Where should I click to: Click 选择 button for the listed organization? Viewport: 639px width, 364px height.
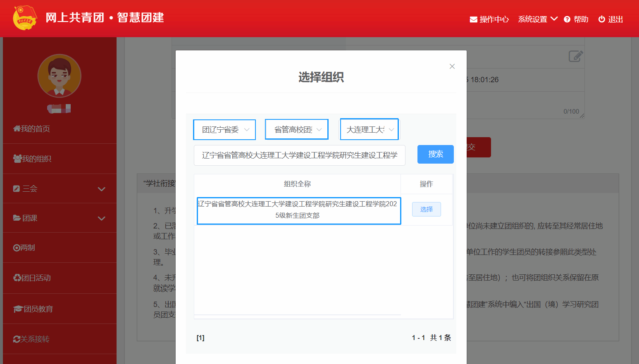426,209
